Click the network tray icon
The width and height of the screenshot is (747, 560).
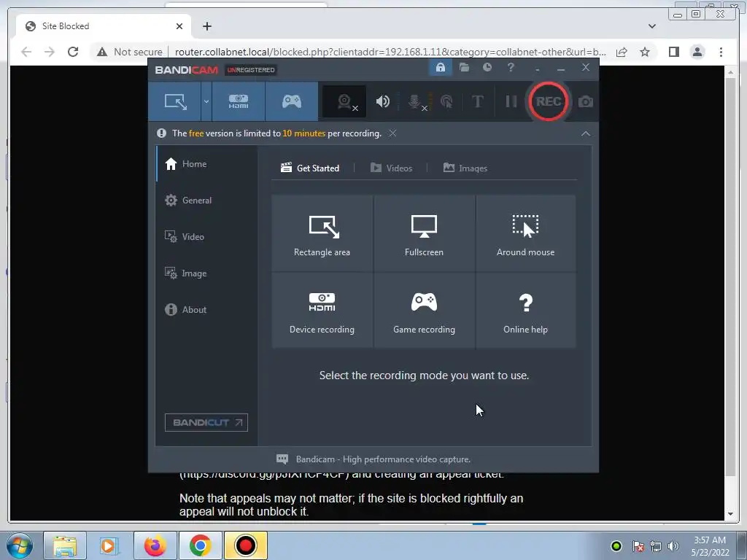[x=656, y=546]
